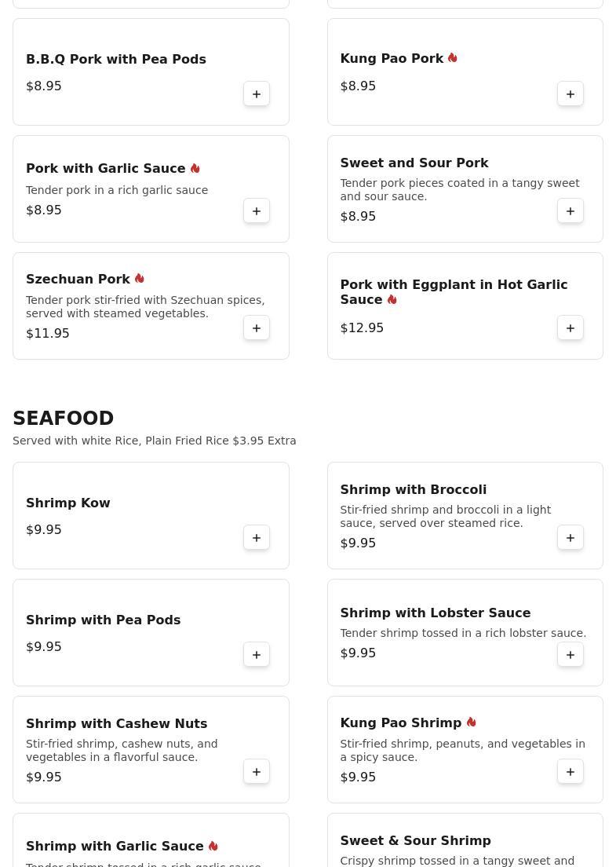The height and width of the screenshot is (867, 616).
Task: Add Shrimp with Lobster Sauce to order
Action: pyautogui.click(x=570, y=655)
